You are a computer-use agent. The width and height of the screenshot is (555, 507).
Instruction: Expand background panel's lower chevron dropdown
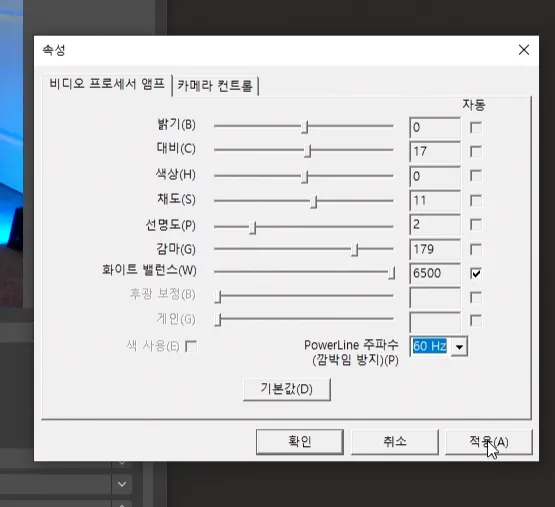pos(122,484)
